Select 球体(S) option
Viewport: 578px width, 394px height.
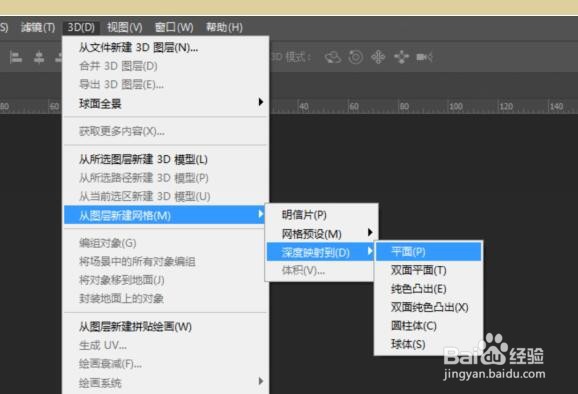429,344
